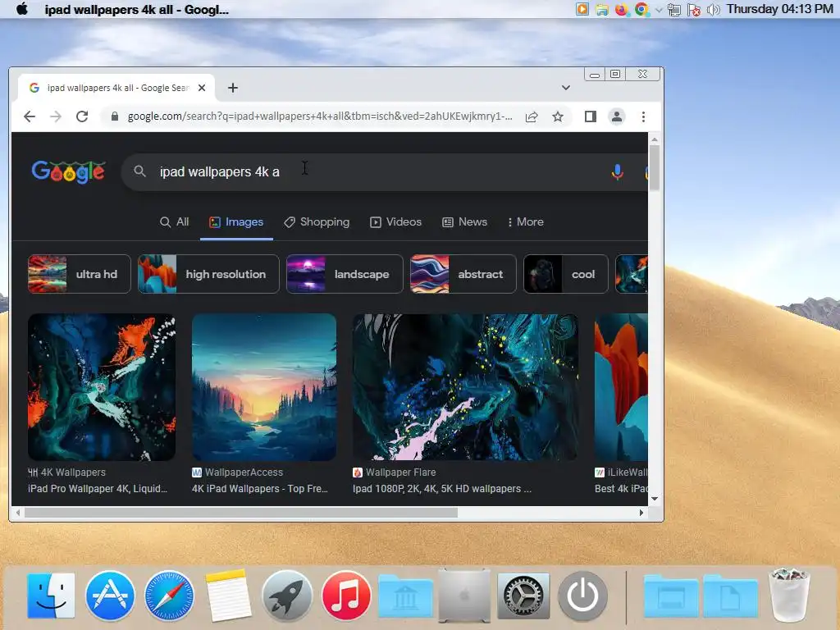The width and height of the screenshot is (840, 630).
Task: Switch to the Shopping tab
Action: click(x=317, y=221)
